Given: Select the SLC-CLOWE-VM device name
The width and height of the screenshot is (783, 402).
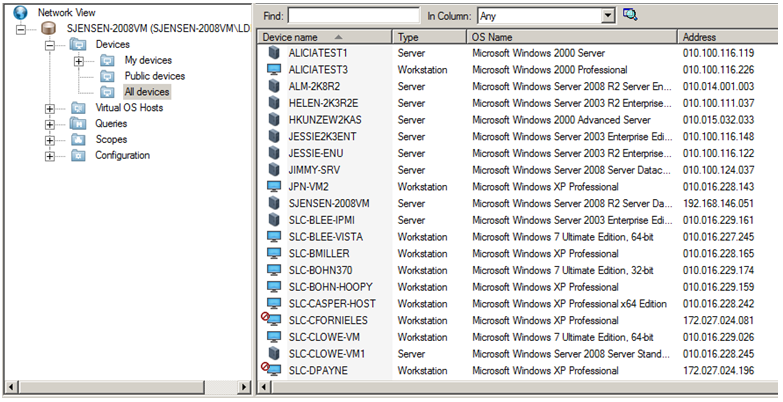Looking at the screenshot, I should tap(324, 337).
